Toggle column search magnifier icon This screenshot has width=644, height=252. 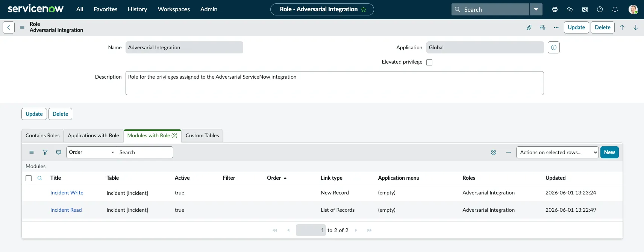[40, 178]
